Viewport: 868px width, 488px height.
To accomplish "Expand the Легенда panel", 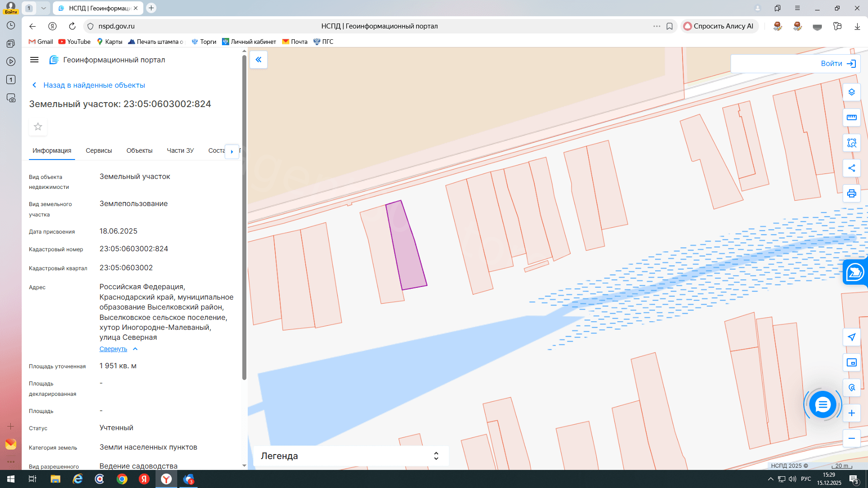I will pos(436,456).
